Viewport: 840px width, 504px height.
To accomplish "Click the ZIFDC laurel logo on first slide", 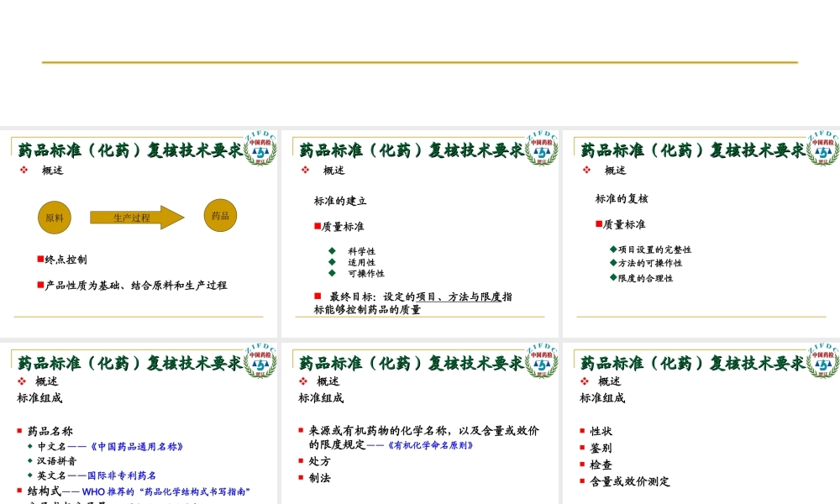I will click(x=259, y=149).
